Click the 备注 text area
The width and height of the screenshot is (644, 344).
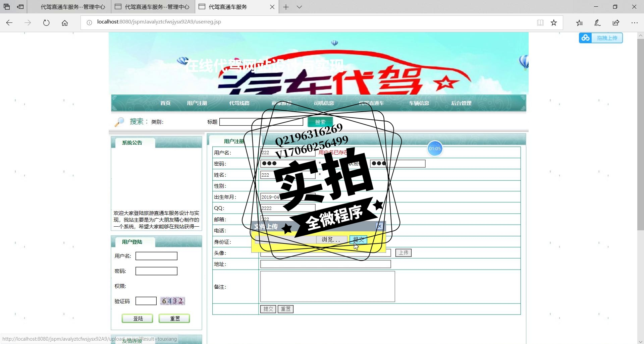pyautogui.click(x=328, y=287)
